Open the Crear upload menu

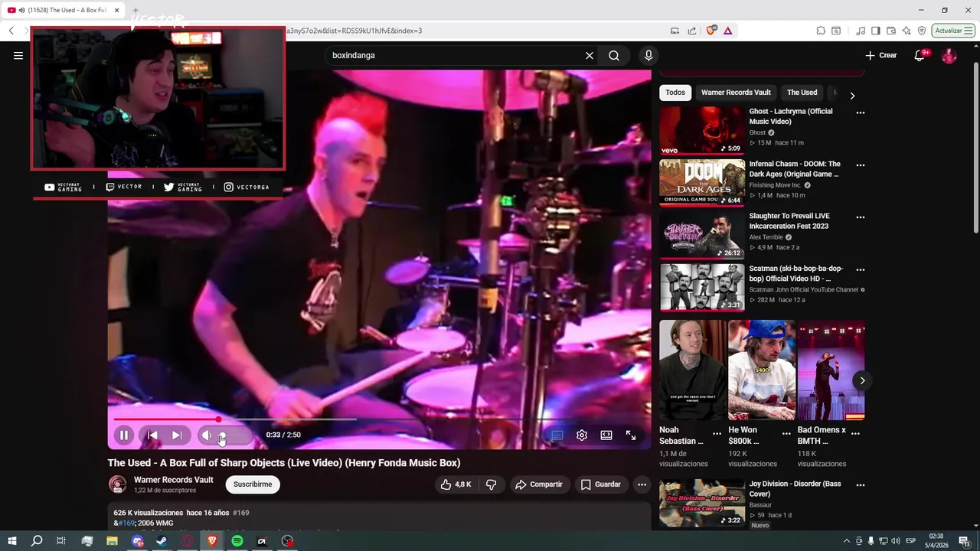tap(881, 55)
